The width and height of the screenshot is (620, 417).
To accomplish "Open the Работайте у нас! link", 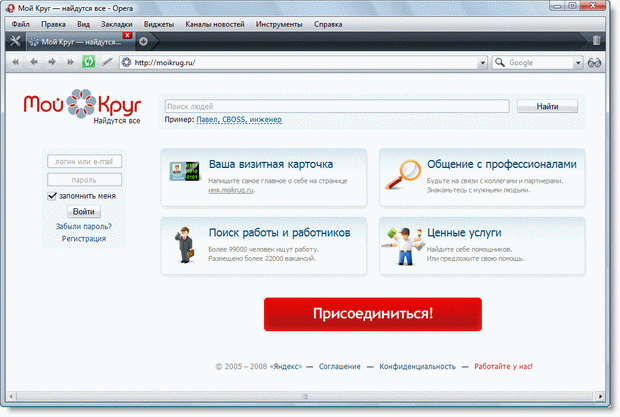I will [503, 366].
